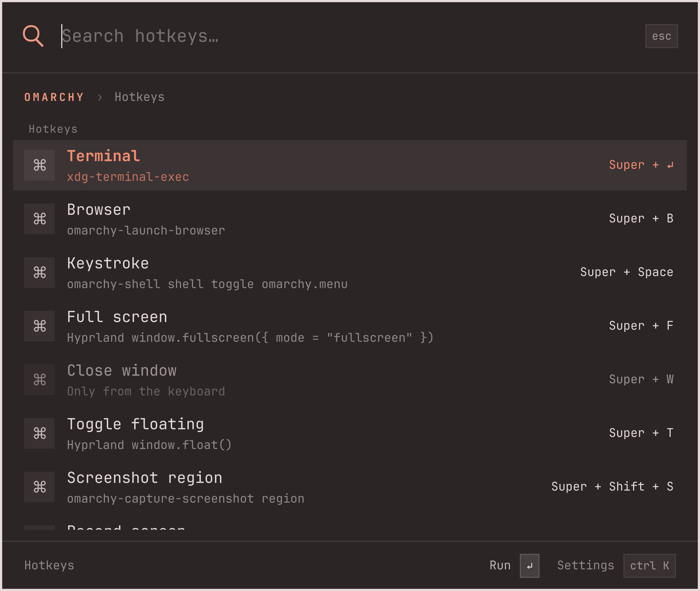Click the omarchy-capture-screenshot region description
The width and height of the screenshot is (700, 591).
(186, 499)
